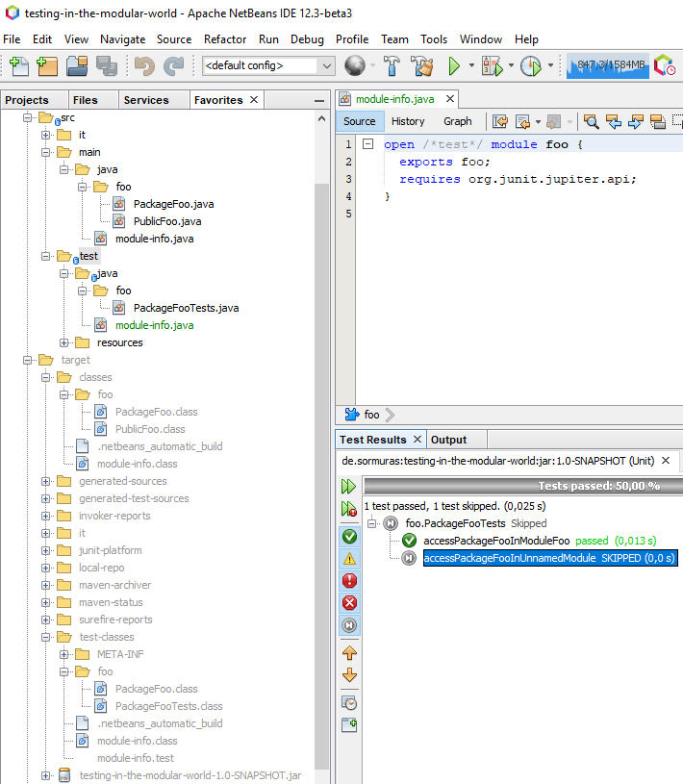Image resolution: width=683 pixels, height=784 pixels.
Task: Expand the it folder under src
Action: [x=45, y=135]
